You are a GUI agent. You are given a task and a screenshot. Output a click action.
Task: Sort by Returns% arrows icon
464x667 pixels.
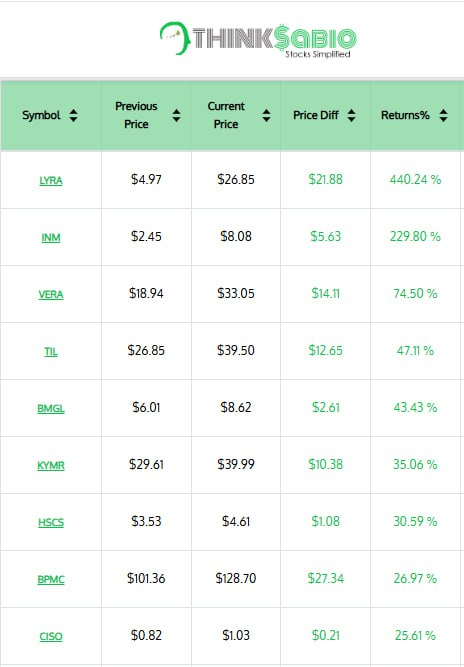point(444,115)
